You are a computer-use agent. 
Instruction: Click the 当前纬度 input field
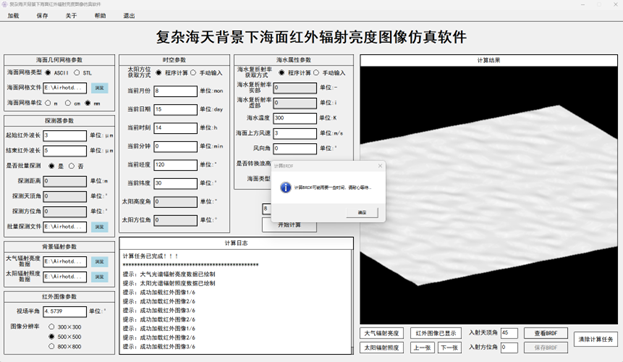(x=176, y=183)
